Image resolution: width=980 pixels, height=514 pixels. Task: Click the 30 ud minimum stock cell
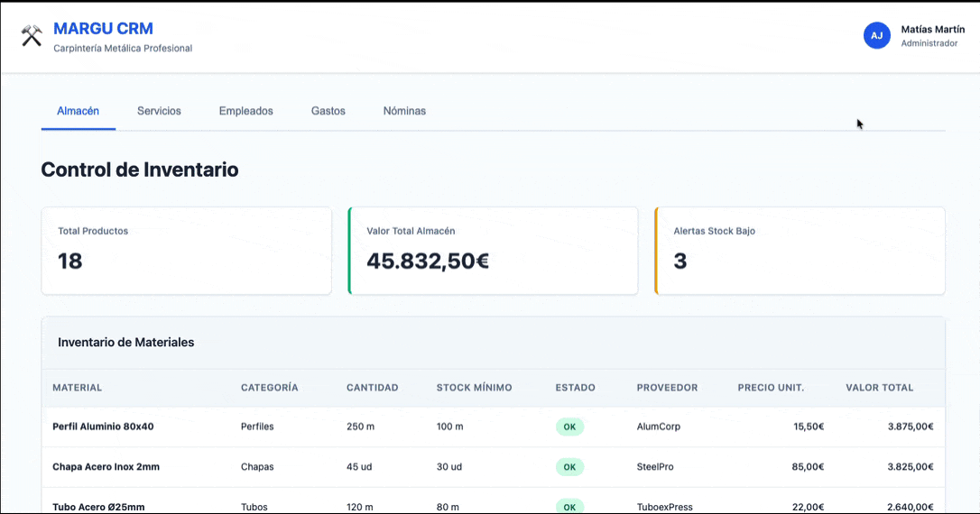(449, 466)
